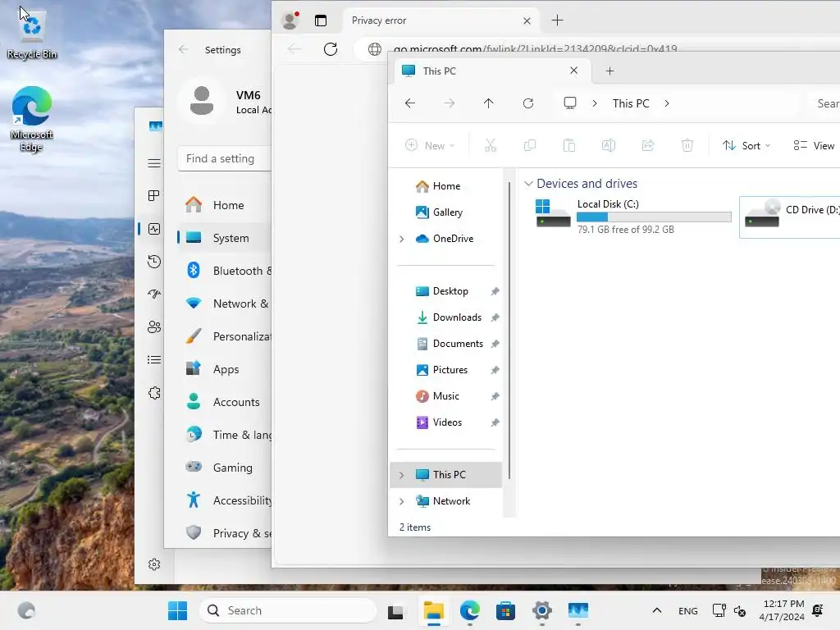This screenshot has height=630, width=840.
Task: Add a new tab in File Explorer
Action: point(609,71)
